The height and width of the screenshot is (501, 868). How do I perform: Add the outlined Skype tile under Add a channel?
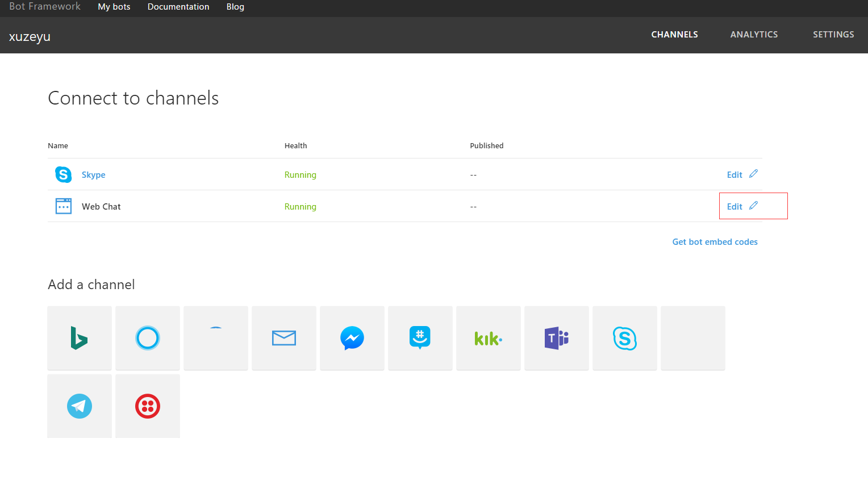(625, 338)
